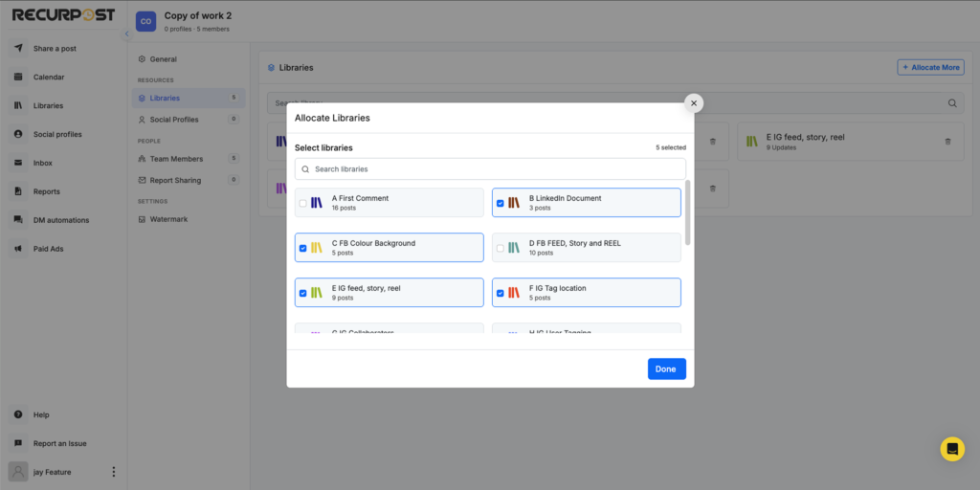Select Libraries under Resources
Screen dimensions: 980x490
(189, 99)
